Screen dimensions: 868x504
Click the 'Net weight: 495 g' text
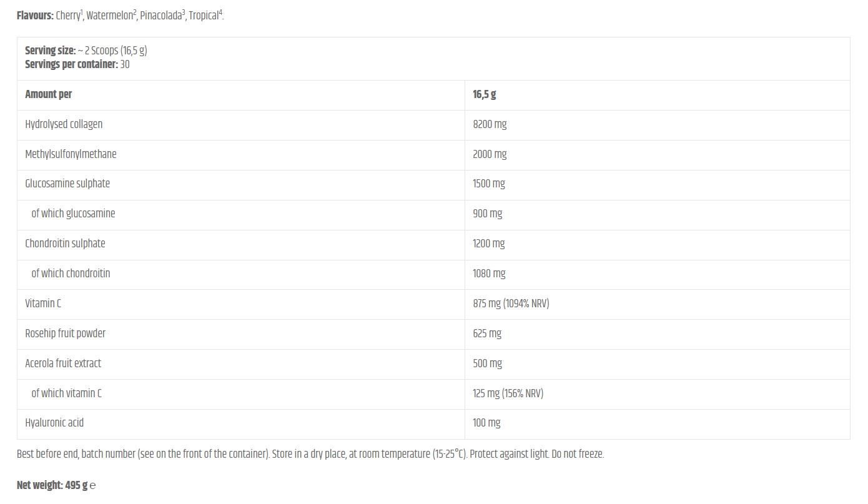coord(52,485)
